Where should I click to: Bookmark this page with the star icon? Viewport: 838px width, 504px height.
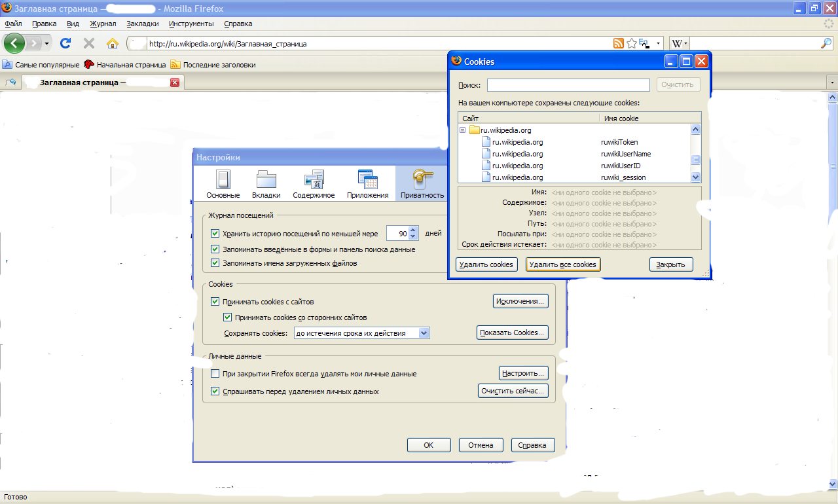pos(632,43)
